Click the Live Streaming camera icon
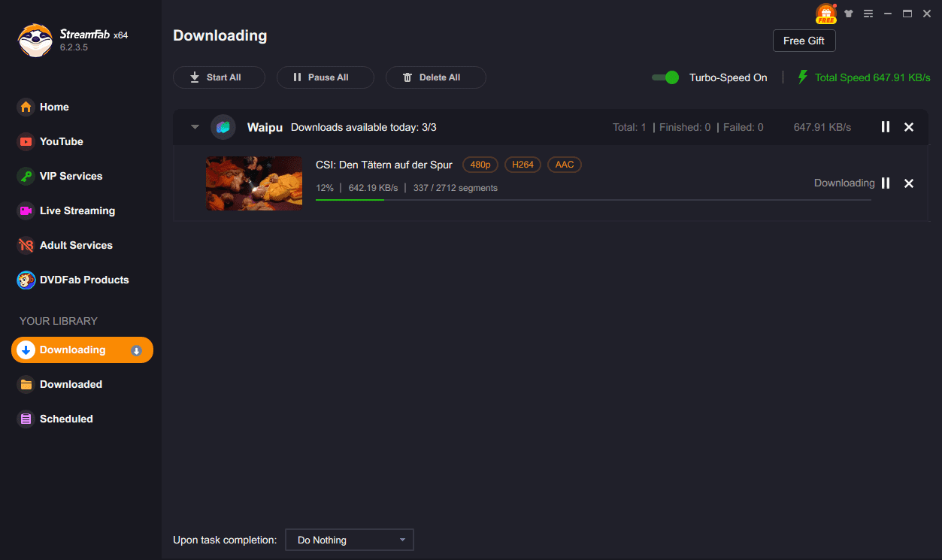The width and height of the screenshot is (942, 560). (26, 210)
